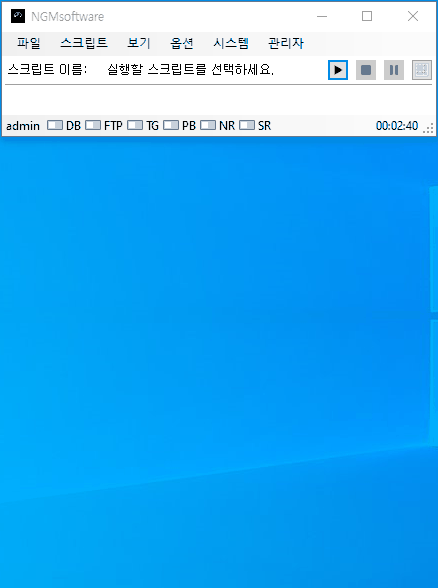
Task: Open the 스크립트 menu
Action: point(84,43)
